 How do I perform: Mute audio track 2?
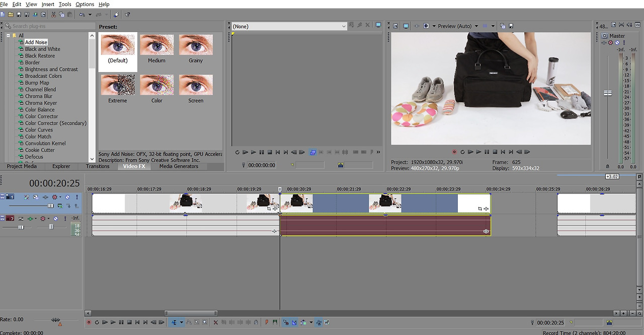tap(55, 219)
